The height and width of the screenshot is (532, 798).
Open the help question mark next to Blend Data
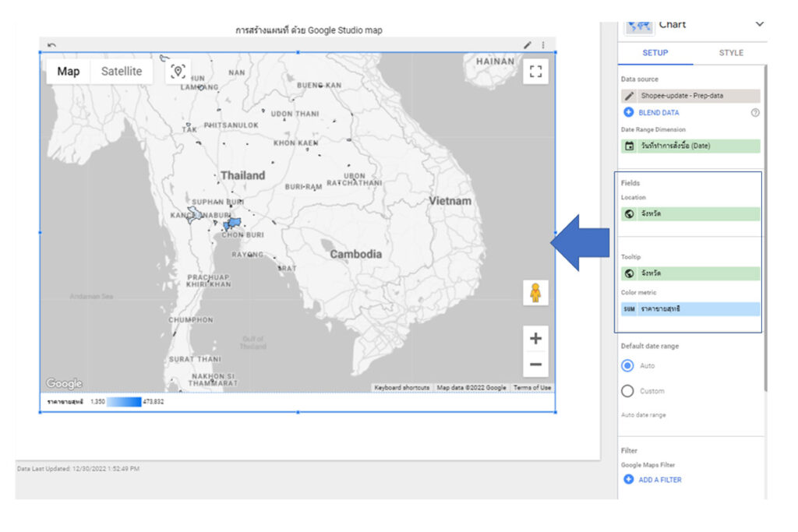point(755,113)
